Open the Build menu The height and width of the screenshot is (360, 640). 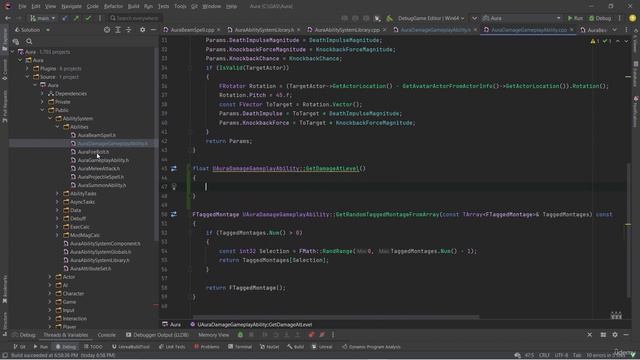coord(133,6)
